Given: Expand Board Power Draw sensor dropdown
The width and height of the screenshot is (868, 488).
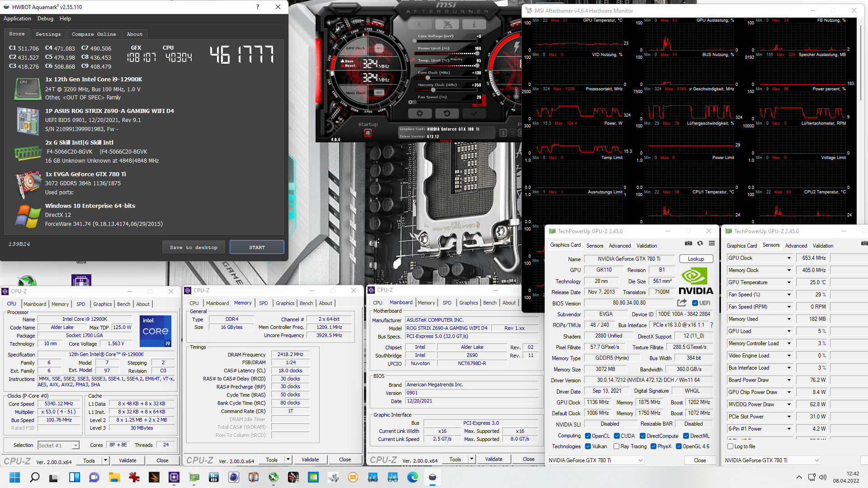Looking at the screenshot, I should tap(789, 380).
